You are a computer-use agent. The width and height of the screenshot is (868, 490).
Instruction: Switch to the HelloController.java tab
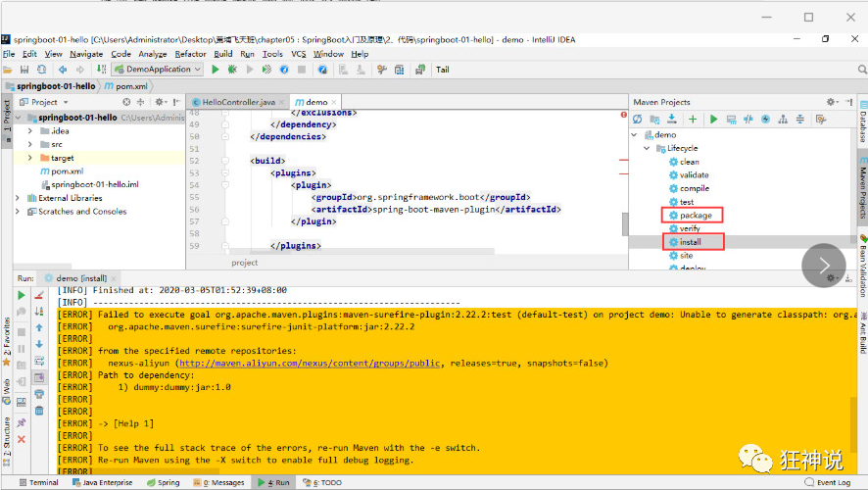(239, 102)
